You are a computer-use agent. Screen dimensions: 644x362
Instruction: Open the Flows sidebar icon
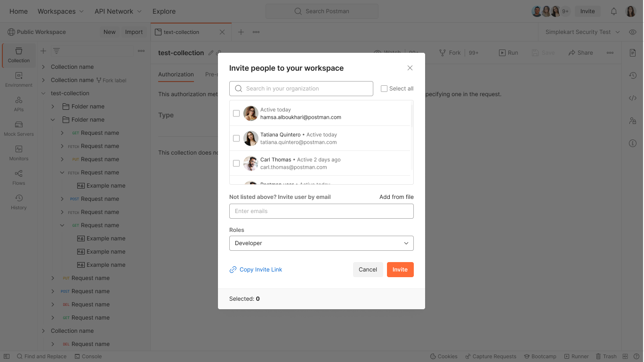click(x=19, y=178)
